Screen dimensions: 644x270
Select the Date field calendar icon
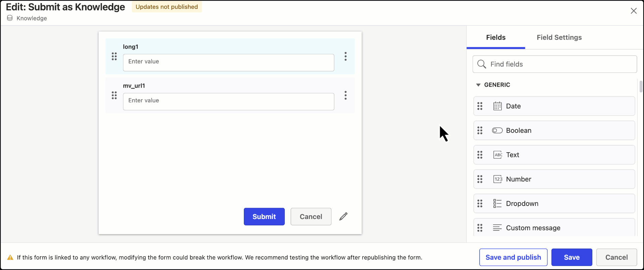pos(497,106)
